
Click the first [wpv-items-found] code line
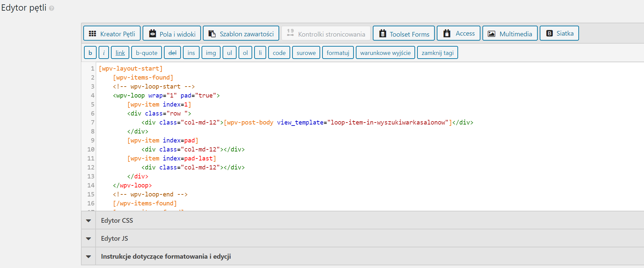(143, 78)
